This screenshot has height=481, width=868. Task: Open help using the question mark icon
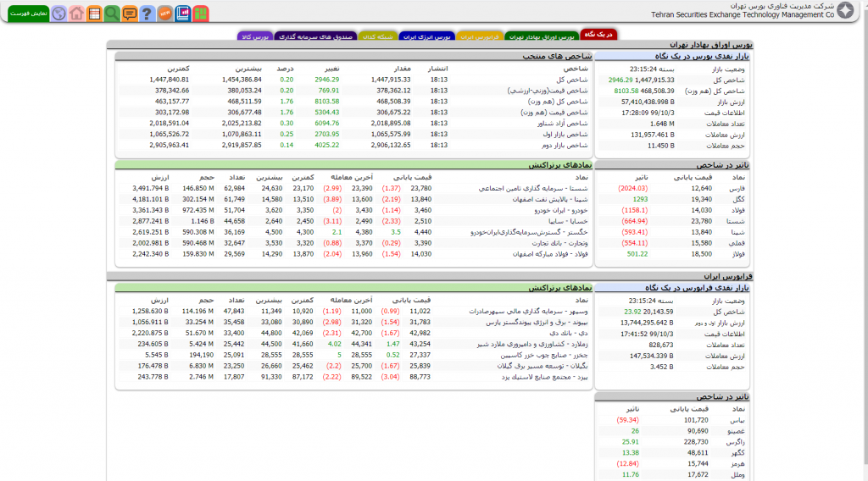point(147,14)
